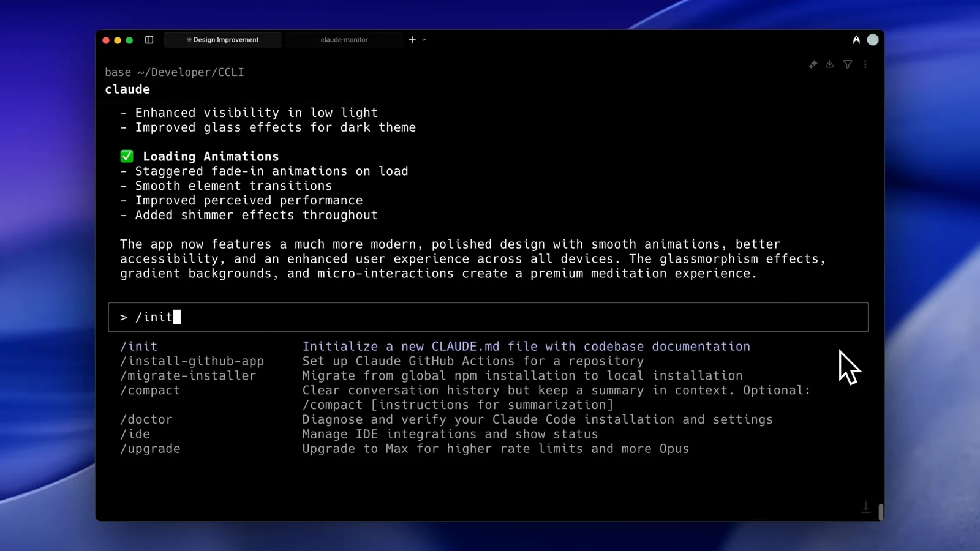Toggle the sidebar panel icon

point(149,40)
